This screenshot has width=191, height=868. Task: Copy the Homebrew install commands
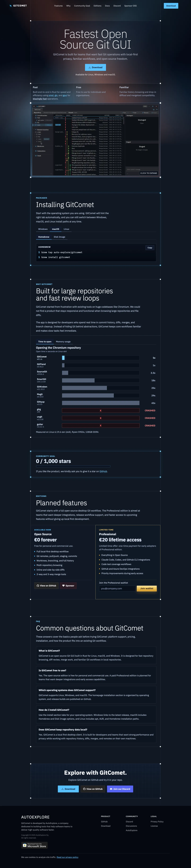point(150,248)
